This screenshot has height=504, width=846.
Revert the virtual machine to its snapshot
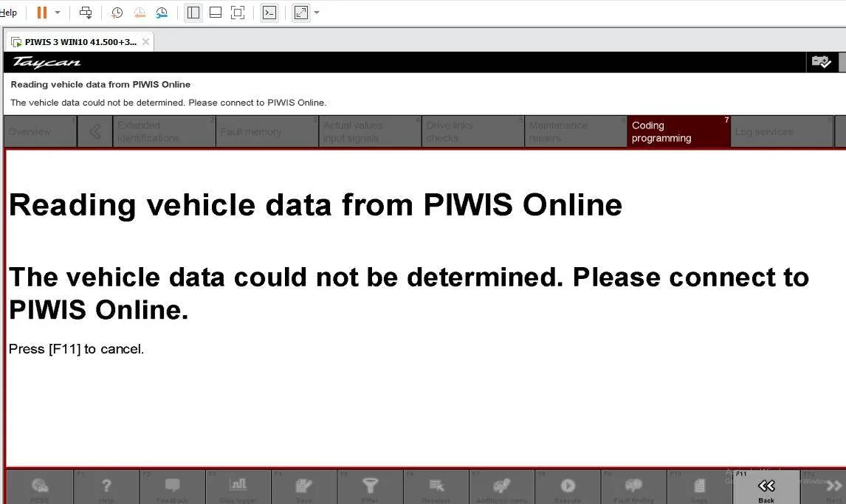(140, 13)
